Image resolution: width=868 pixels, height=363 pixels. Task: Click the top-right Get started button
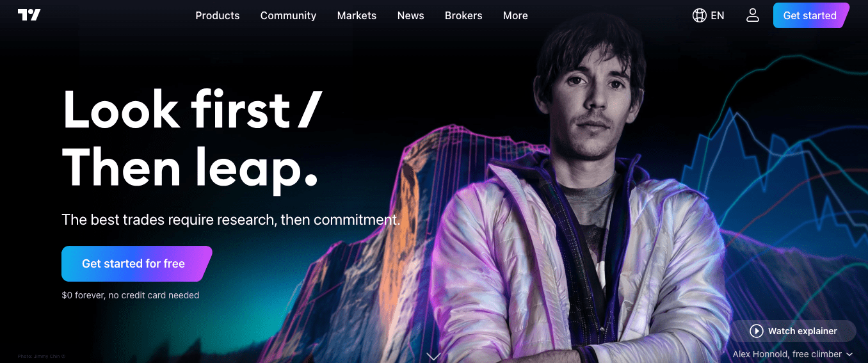click(x=810, y=15)
